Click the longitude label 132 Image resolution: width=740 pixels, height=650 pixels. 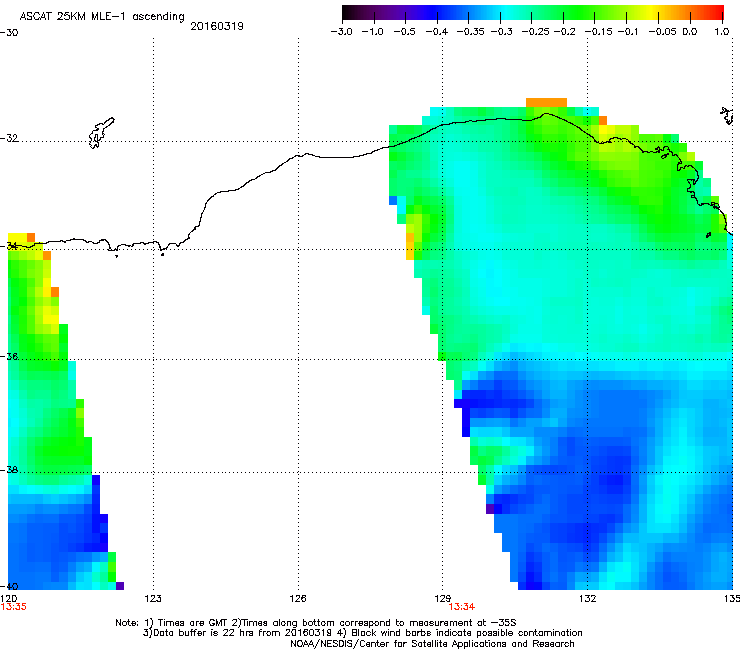[587, 599]
